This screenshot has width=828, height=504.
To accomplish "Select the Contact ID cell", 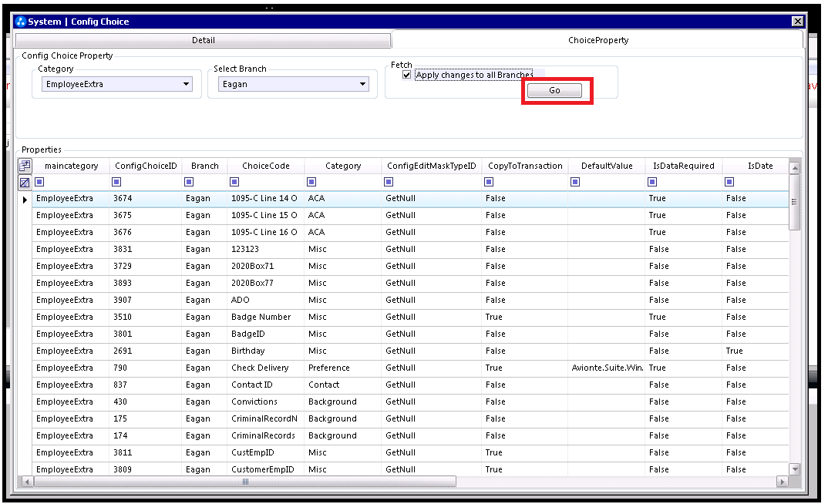I will click(266, 385).
